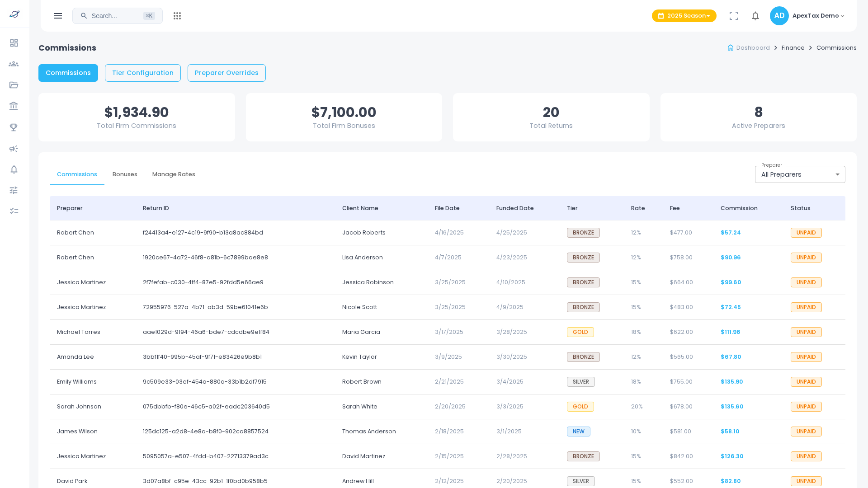Open the sliders settings sidebar icon
Viewport: 868px width, 488px height.
click(x=14, y=190)
